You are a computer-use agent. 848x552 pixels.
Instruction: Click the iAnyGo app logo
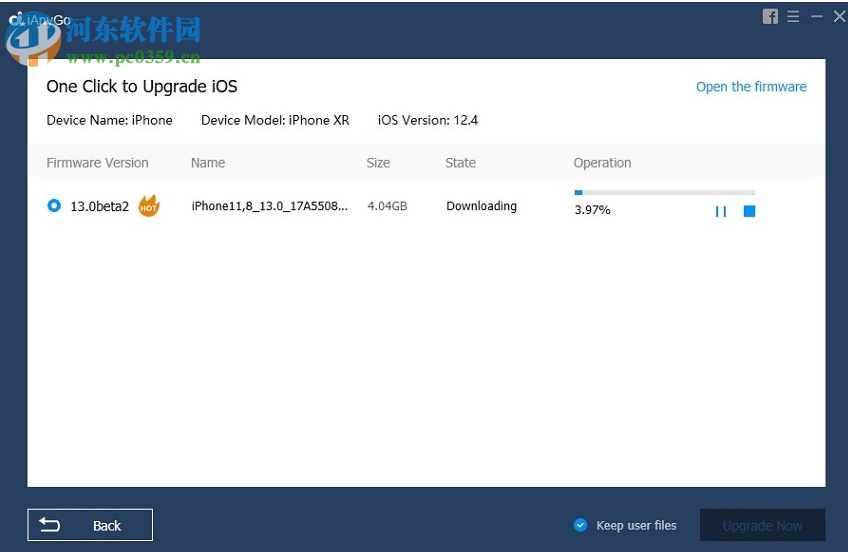(x=17, y=19)
